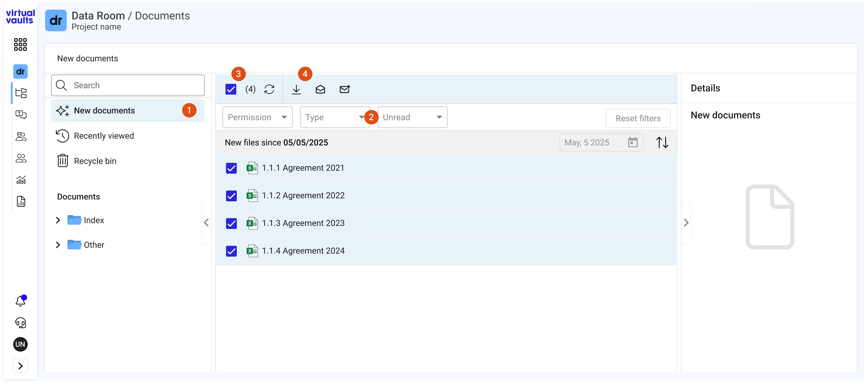Click the Documents section heading
Viewport: 868px width, 384px height.
coord(78,197)
